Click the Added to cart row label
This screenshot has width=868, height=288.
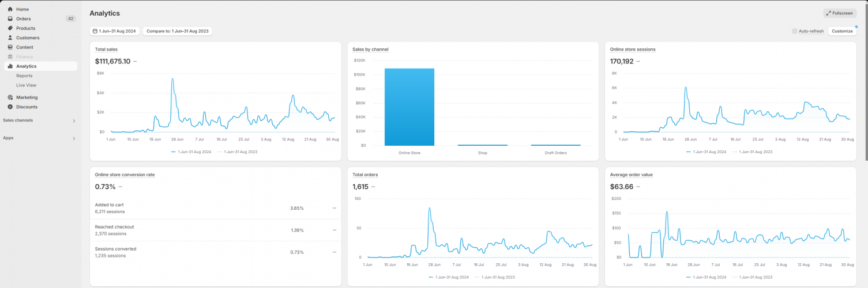[109, 205]
